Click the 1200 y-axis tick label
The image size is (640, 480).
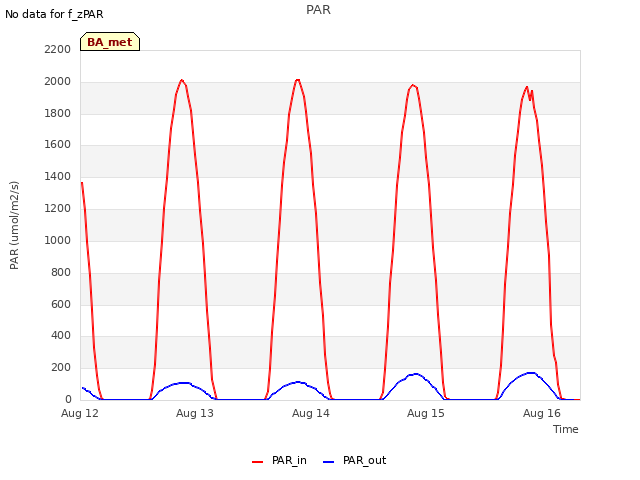[x=58, y=208]
